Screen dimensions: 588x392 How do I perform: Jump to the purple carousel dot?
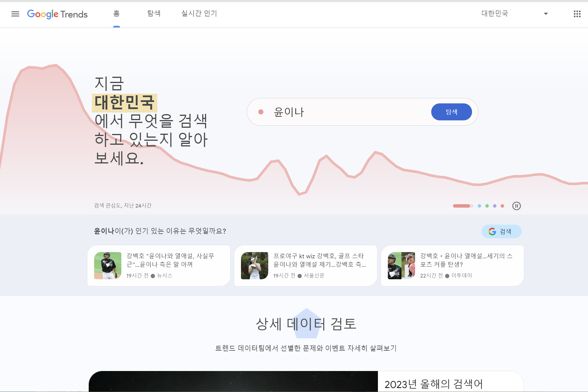pos(494,206)
